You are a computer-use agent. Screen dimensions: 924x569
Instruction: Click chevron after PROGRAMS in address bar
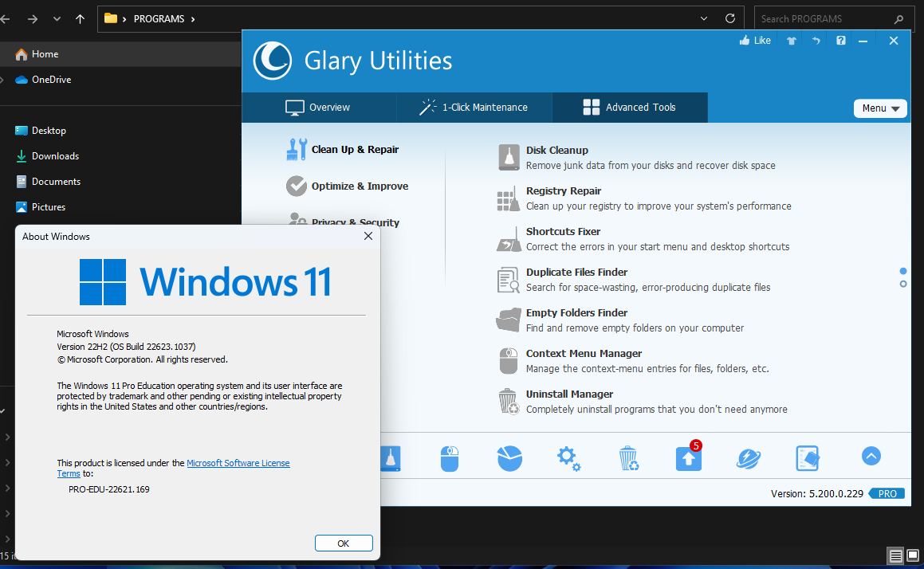(x=193, y=19)
